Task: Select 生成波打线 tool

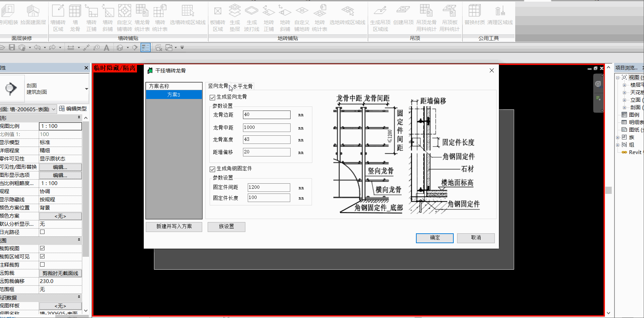Action: 251,18
